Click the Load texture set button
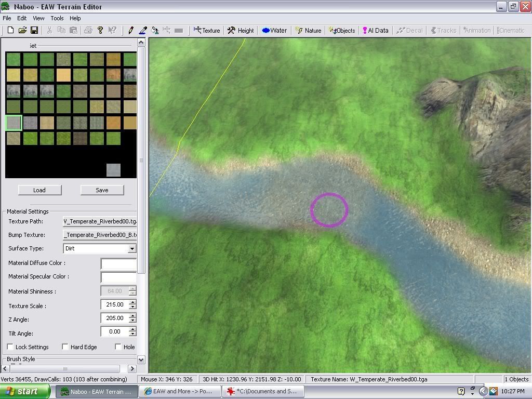Screen dimensions: 532x399 (x=39, y=190)
